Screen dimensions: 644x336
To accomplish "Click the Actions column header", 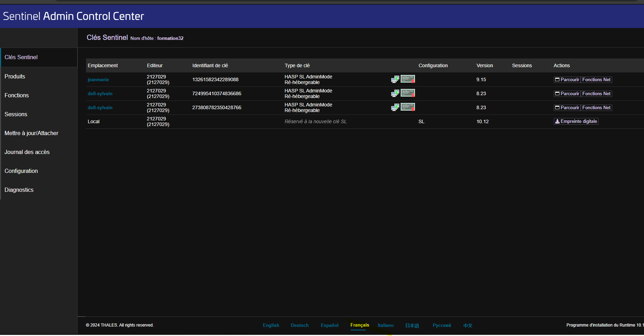I will pos(562,65).
